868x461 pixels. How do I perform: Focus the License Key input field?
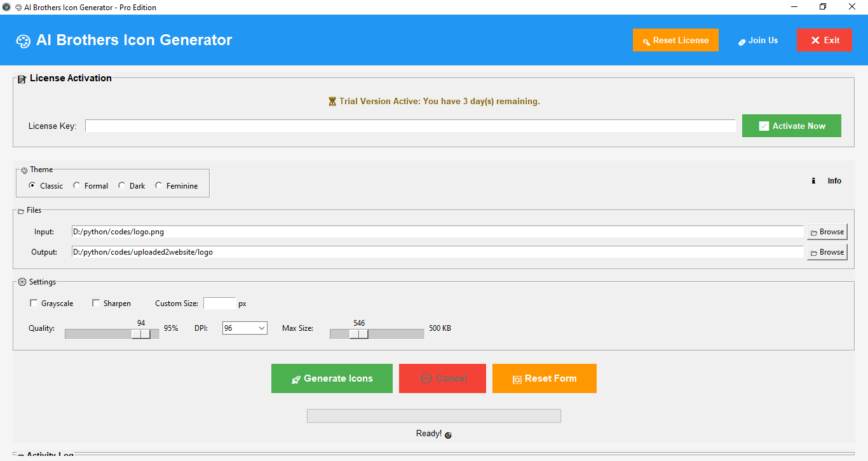[410, 126]
